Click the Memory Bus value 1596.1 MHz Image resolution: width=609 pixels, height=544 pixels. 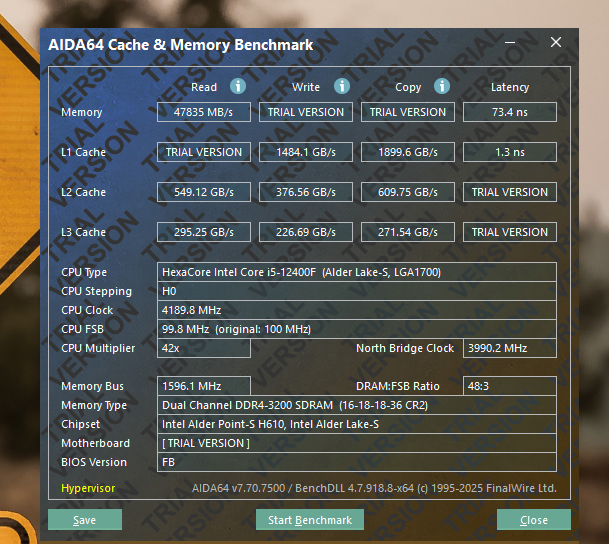tap(204, 386)
